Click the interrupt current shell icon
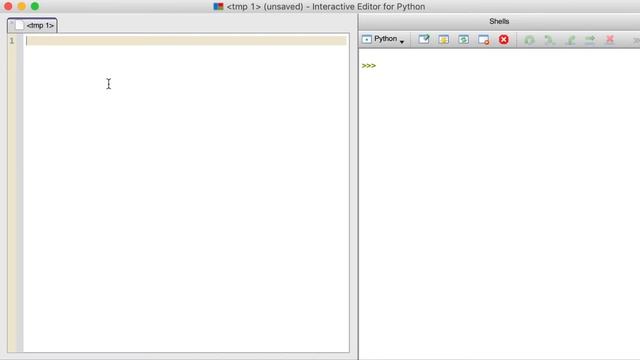Viewport: 640px width, 360px height. click(x=444, y=40)
